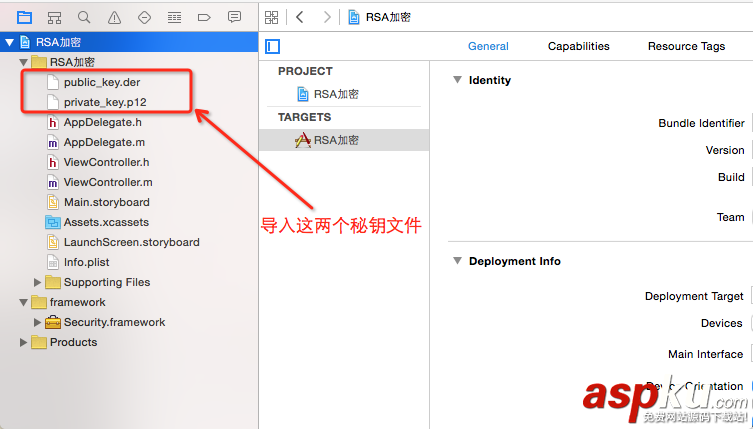The image size is (753, 429).
Task: Open the Report navigator speech bubble icon
Action: [x=234, y=17]
